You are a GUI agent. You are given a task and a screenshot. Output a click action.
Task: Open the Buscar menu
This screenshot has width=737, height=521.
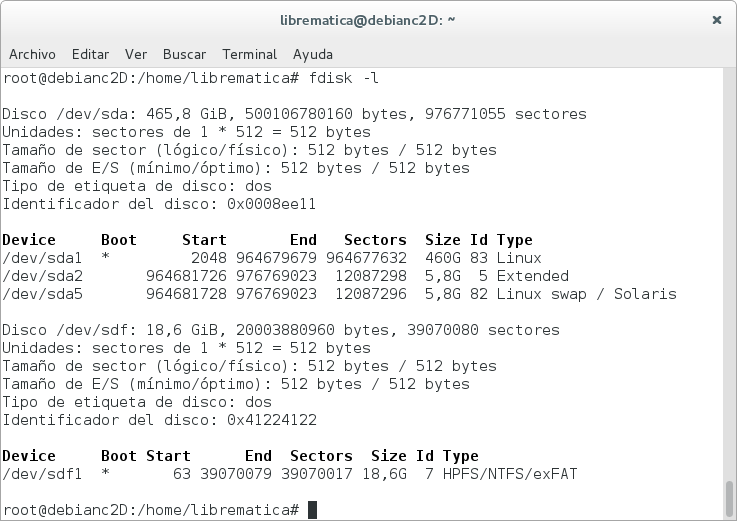click(x=184, y=54)
